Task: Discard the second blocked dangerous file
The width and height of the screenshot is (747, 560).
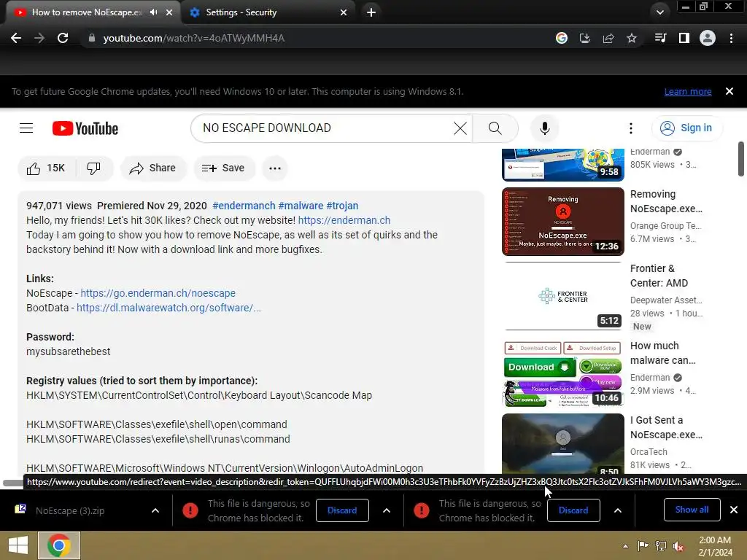Action: pos(573,510)
